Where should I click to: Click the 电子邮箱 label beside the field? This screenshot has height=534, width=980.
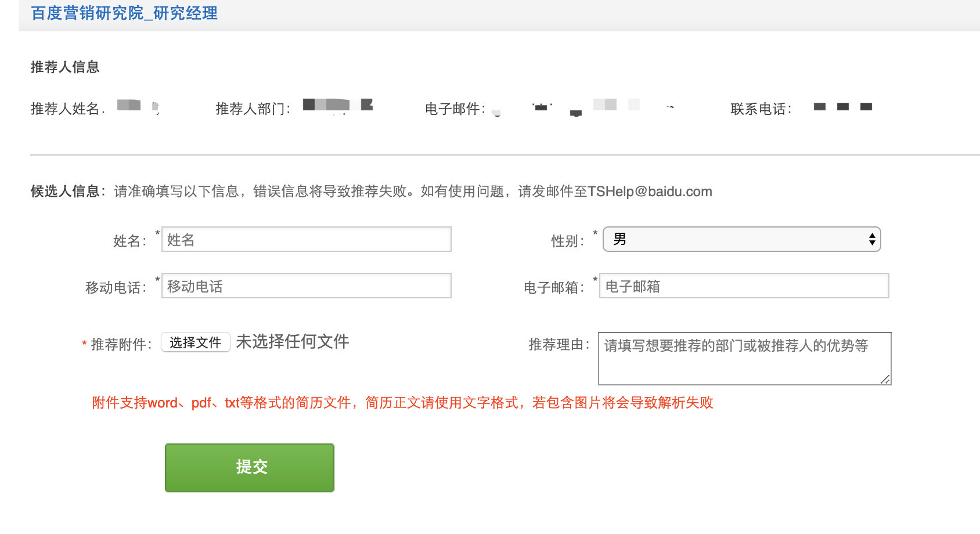[554, 288]
